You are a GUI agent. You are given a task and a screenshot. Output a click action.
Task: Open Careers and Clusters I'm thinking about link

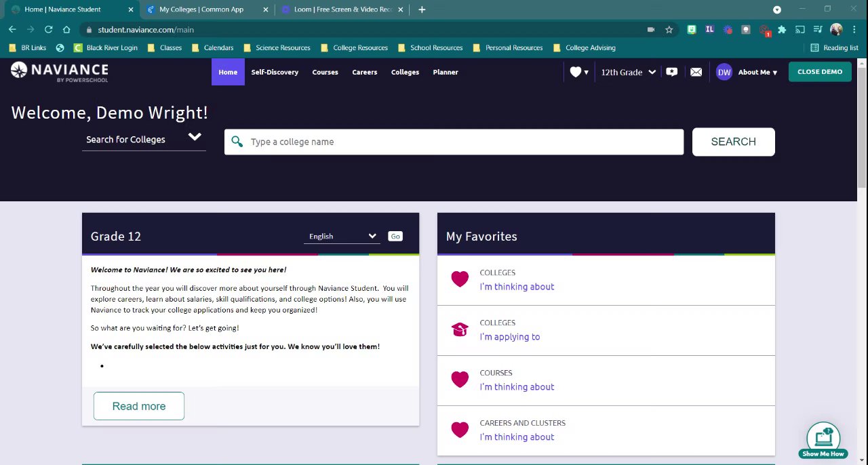[x=517, y=437]
